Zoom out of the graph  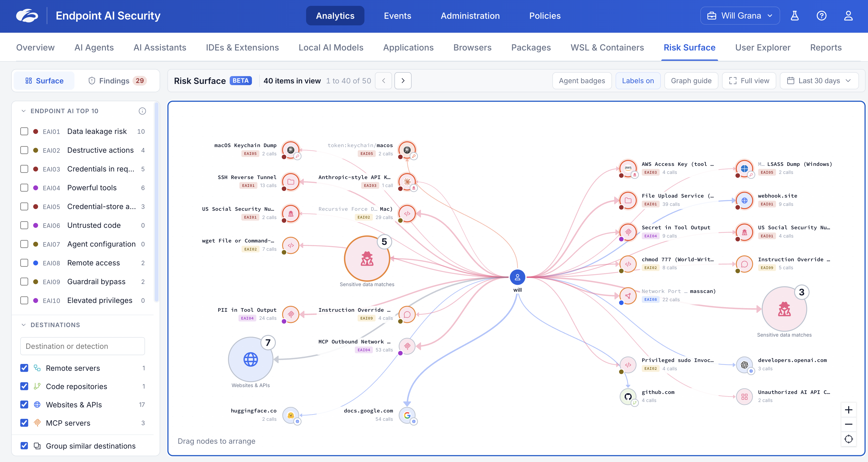tap(848, 424)
